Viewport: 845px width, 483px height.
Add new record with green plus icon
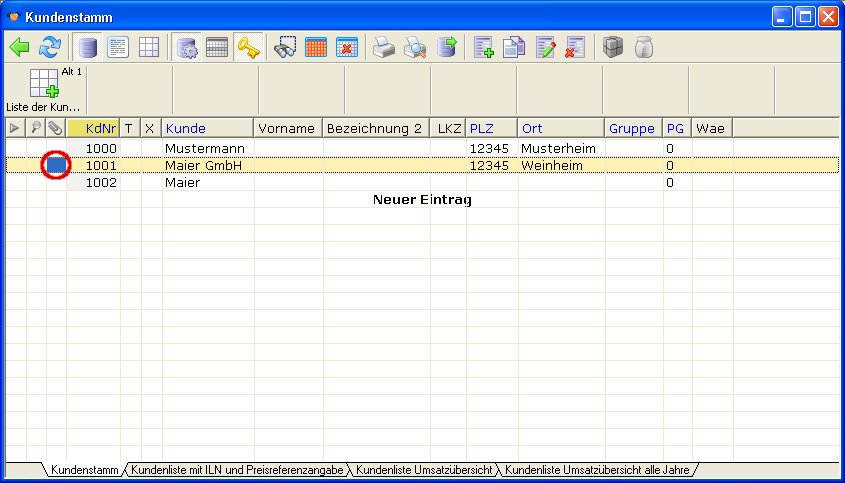coord(484,47)
